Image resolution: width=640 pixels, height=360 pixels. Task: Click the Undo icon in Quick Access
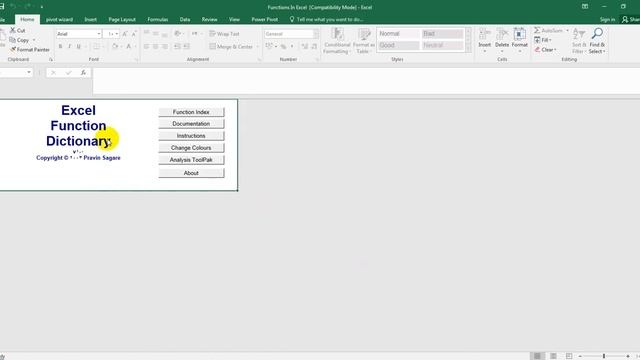pos(13,7)
